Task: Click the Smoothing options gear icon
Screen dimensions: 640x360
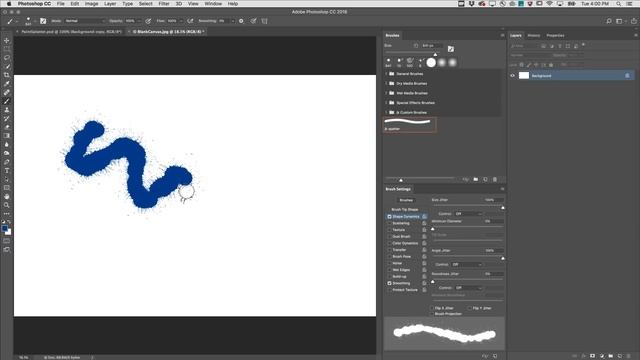Action: (x=241, y=21)
